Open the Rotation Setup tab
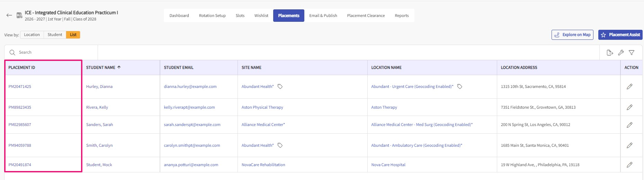Image resolution: width=644 pixels, height=180 pixels. pos(212,16)
